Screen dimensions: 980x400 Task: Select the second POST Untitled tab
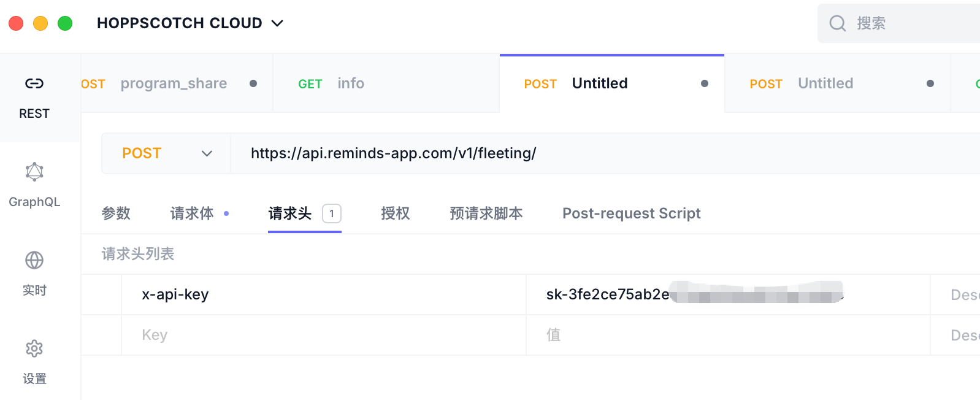tap(825, 83)
